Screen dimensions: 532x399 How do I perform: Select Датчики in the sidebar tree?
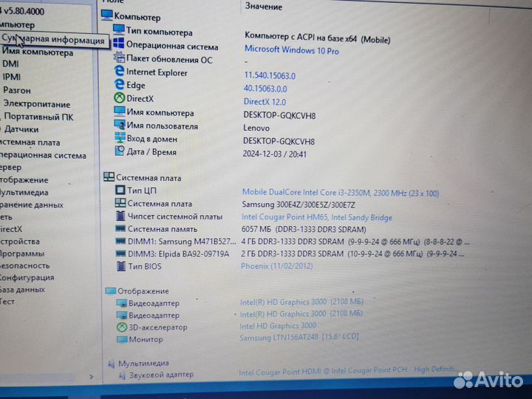coord(21,129)
